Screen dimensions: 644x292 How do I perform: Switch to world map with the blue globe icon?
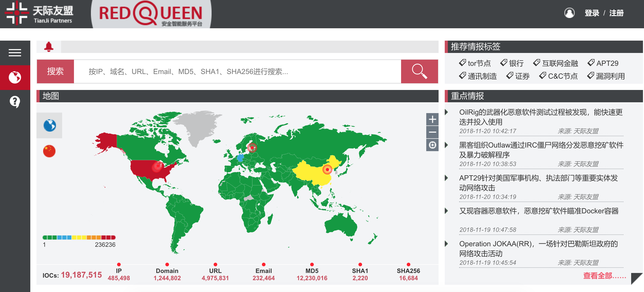pos(50,125)
